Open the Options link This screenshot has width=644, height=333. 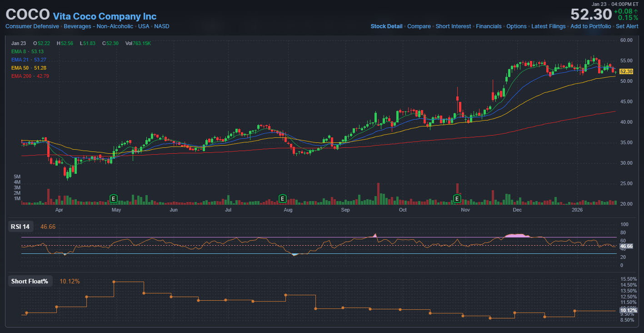(516, 26)
